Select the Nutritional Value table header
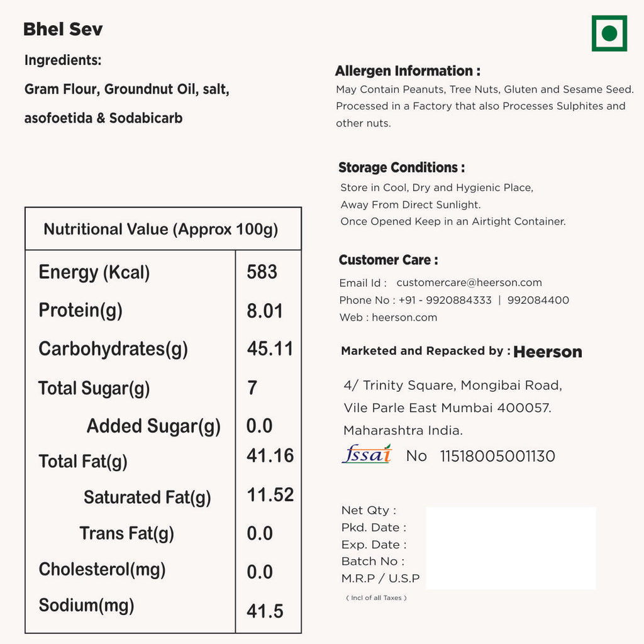The height and width of the screenshot is (644, 644). pos(161,229)
